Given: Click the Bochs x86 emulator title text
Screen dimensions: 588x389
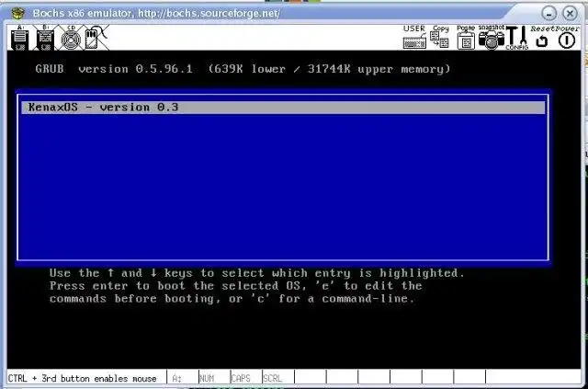Looking at the screenshot, I should point(156,14).
